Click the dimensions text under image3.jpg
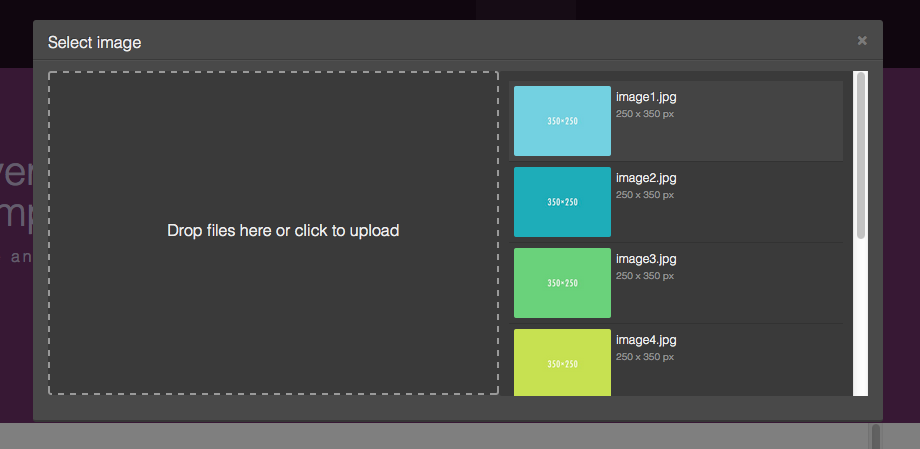The width and height of the screenshot is (920, 449). tap(645, 276)
